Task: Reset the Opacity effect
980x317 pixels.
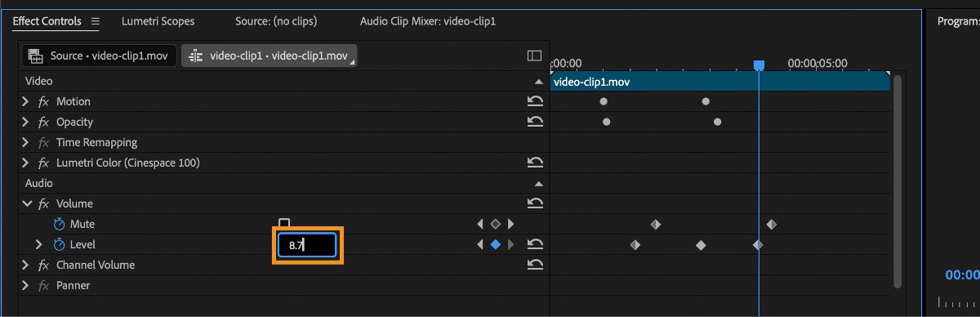Action: click(x=535, y=122)
